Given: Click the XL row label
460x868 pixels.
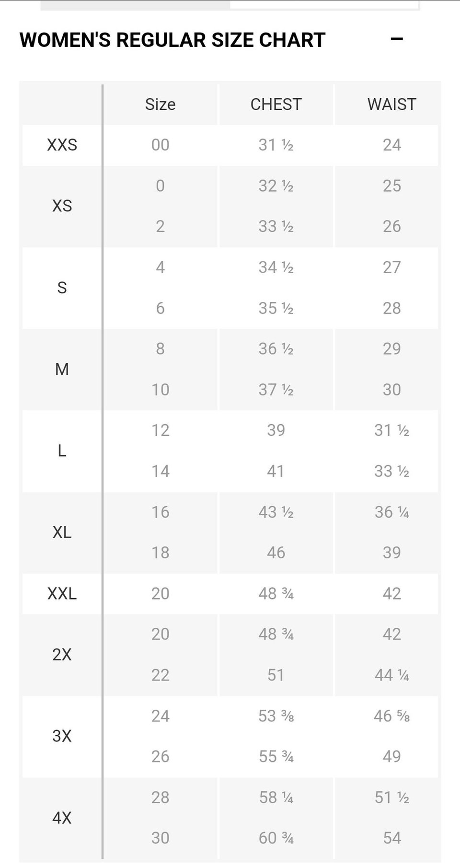Looking at the screenshot, I should point(62,532).
